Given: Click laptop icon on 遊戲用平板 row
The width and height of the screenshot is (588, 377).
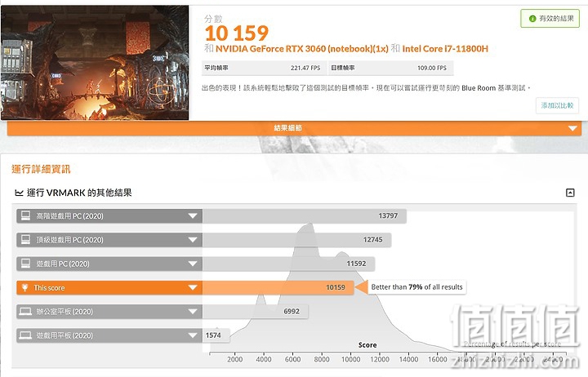Looking at the screenshot, I should point(25,335).
